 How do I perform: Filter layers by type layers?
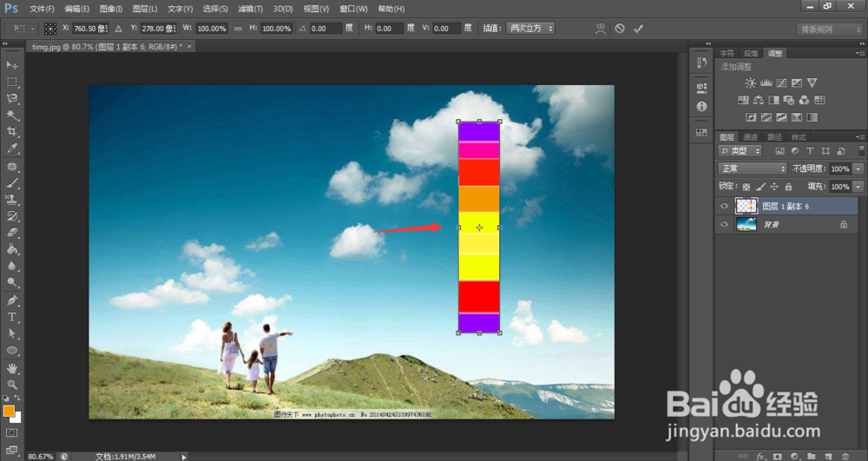(810, 151)
